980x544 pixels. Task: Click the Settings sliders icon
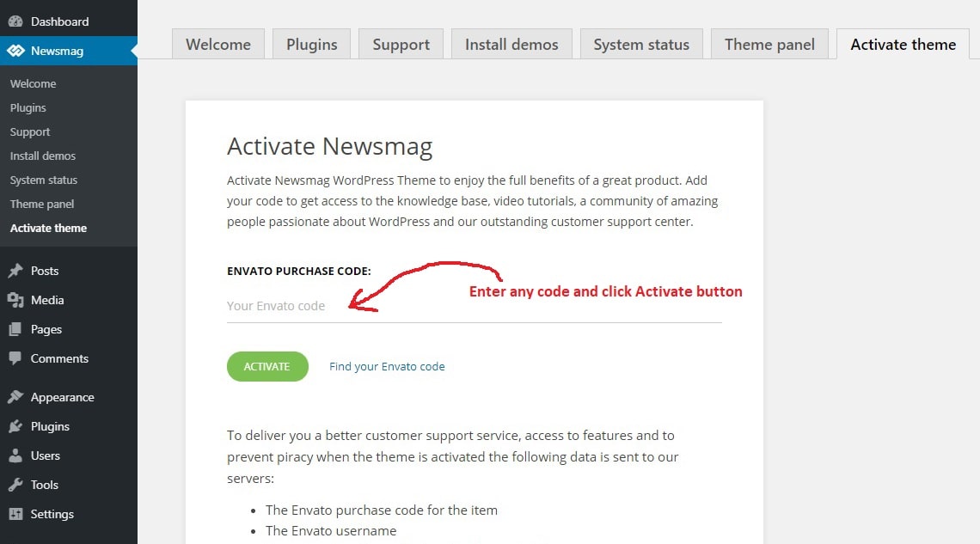coord(15,514)
